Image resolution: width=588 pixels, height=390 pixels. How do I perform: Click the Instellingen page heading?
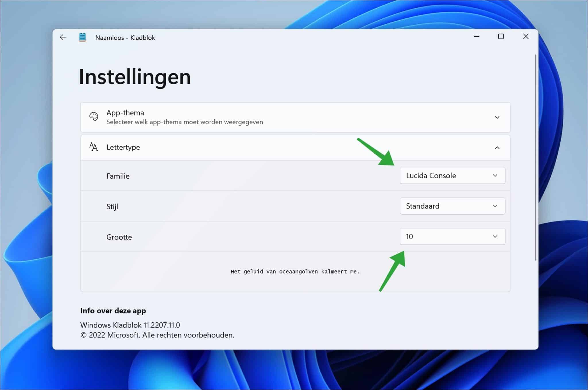(x=135, y=77)
